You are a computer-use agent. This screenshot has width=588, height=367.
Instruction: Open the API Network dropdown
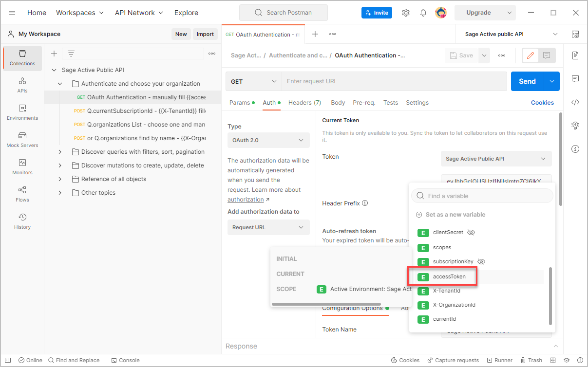[x=139, y=13]
